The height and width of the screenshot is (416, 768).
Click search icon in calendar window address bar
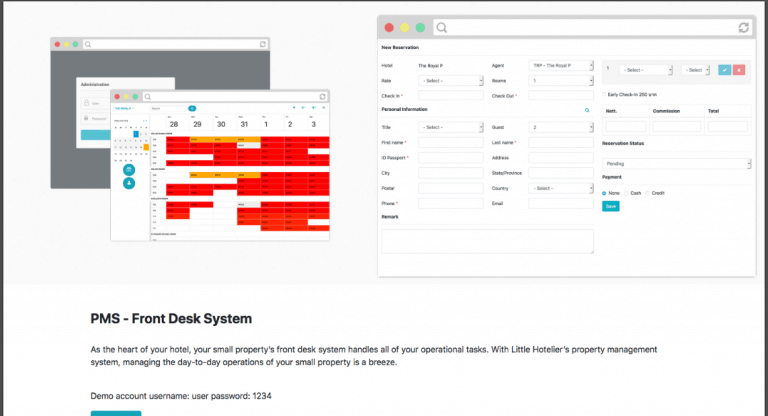[147, 97]
